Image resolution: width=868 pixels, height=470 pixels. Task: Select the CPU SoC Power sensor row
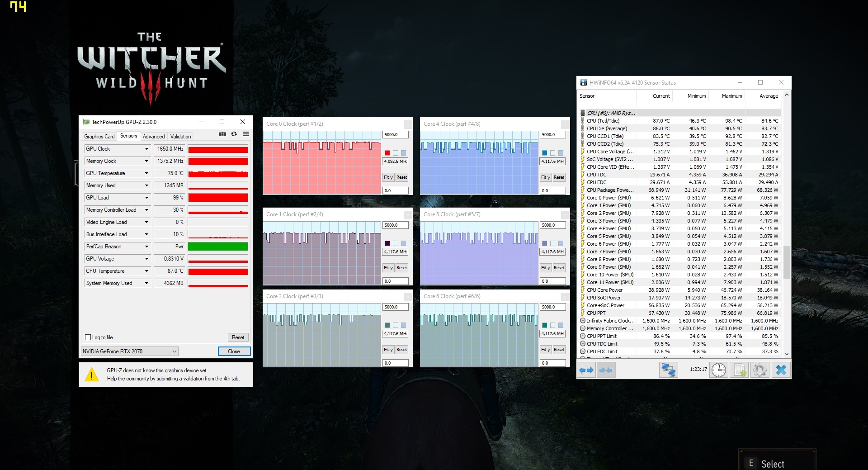click(680, 298)
